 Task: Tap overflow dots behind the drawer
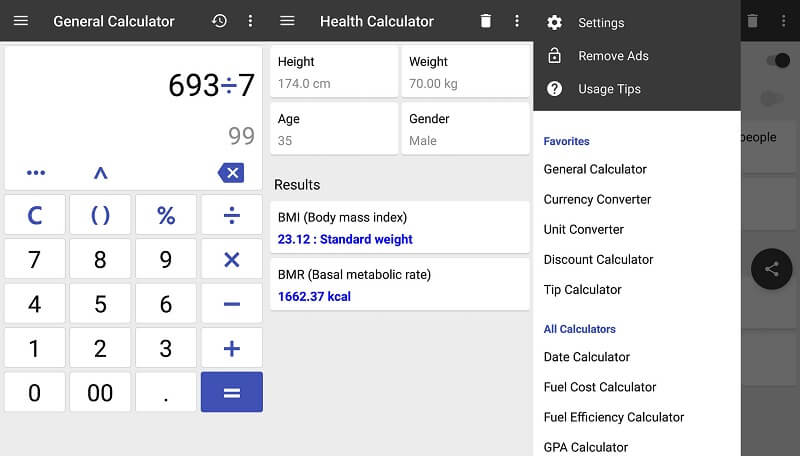[783, 21]
